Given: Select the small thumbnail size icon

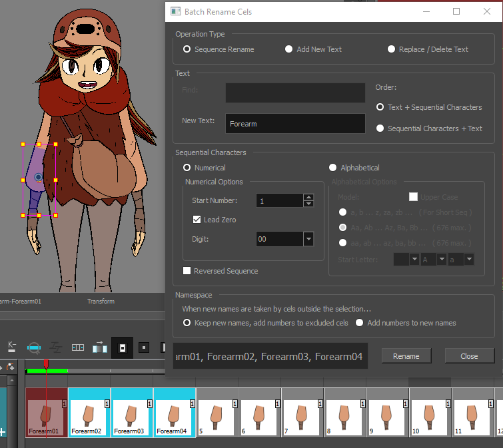Looking at the screenshot, I should click(x=144, y=347).
